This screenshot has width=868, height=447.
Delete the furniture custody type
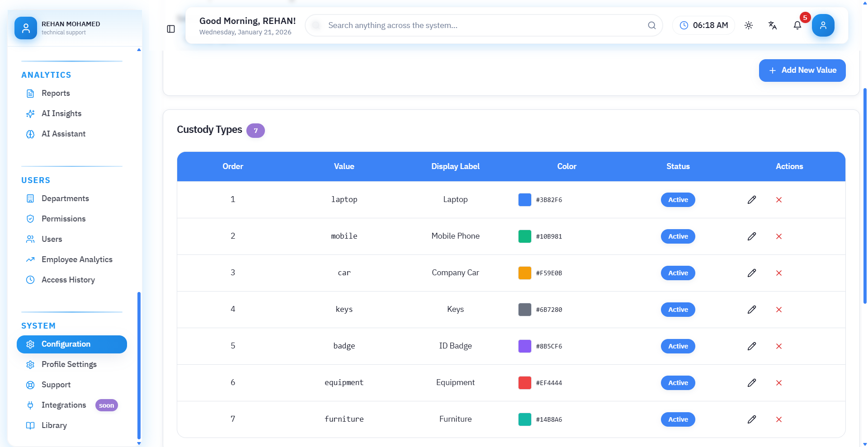pyautogui.click(x=779, y=419)
